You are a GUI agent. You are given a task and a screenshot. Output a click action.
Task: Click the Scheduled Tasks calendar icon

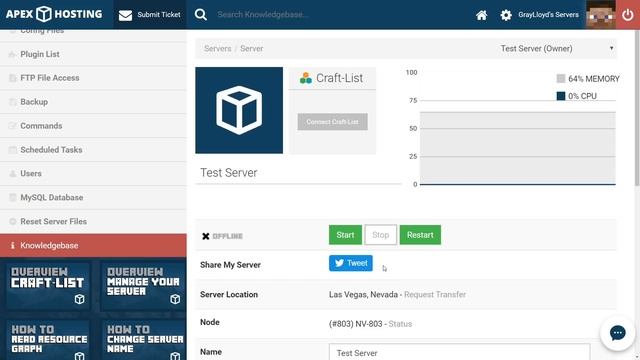[x=12, y=150]
